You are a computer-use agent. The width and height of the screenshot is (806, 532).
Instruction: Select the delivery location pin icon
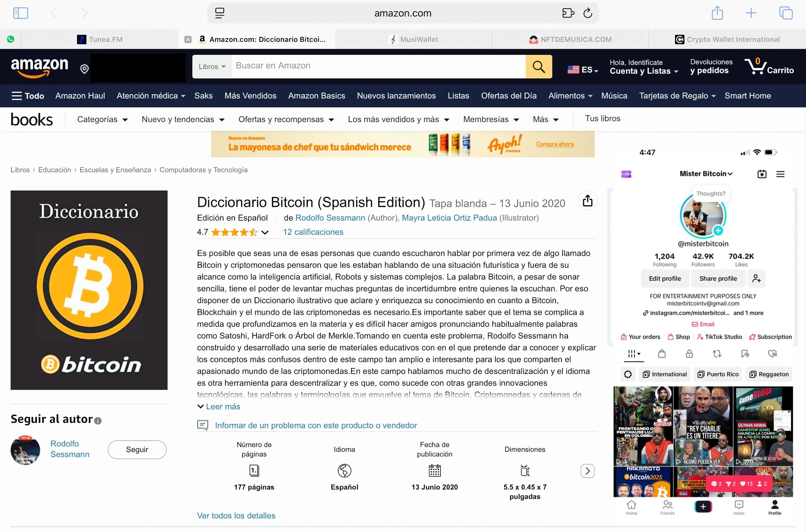(x=84, y=69)
